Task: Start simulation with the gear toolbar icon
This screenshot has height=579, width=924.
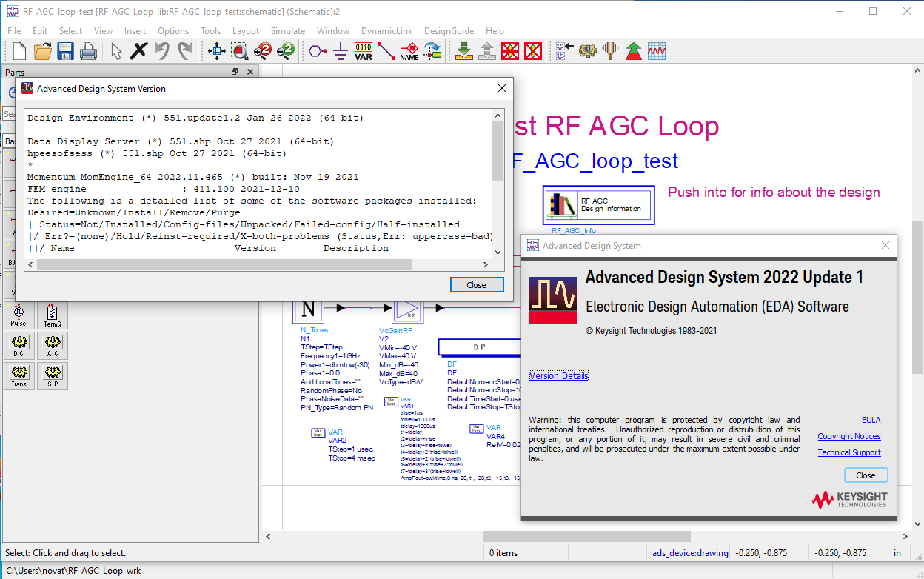Action: tap(587, 51)
